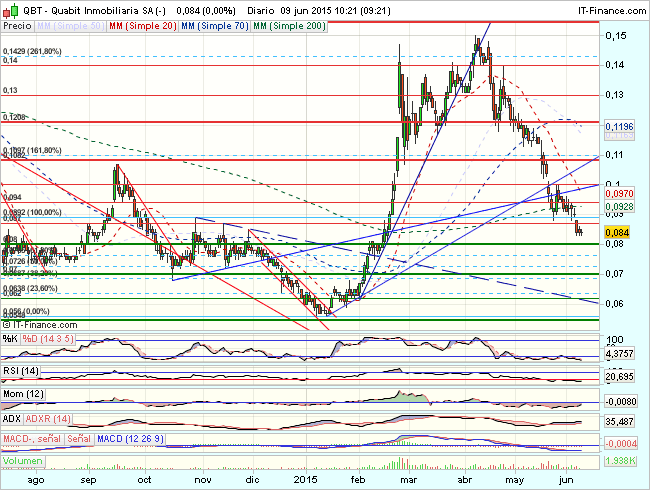Click the %K stochastic label
This screenshot has width=650, height=490.
(x=10, y=339)
